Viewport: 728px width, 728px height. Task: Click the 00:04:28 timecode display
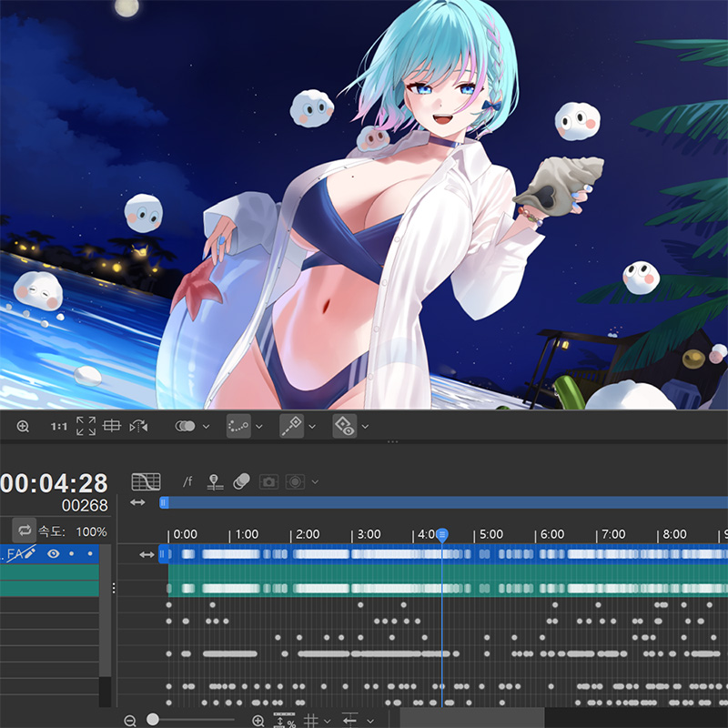point(54,483)
